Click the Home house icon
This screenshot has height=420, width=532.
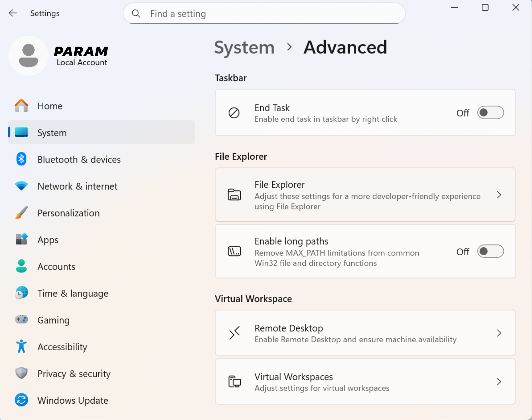tap(21, 106)
